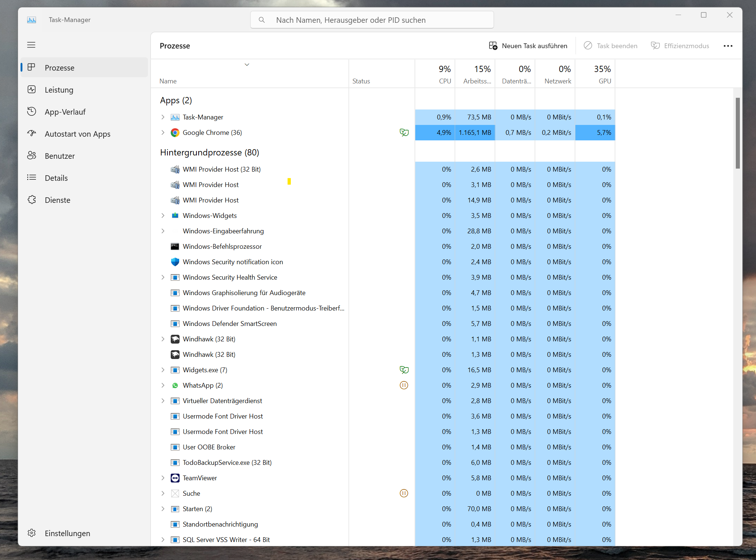Open the hamburger navigation menu
Viewport: 756px width, 560px height.
tap(31, 45)
